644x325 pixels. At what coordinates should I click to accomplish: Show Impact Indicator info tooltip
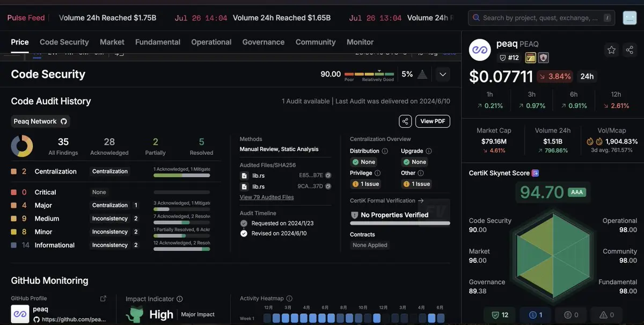(x=180, y=299)
